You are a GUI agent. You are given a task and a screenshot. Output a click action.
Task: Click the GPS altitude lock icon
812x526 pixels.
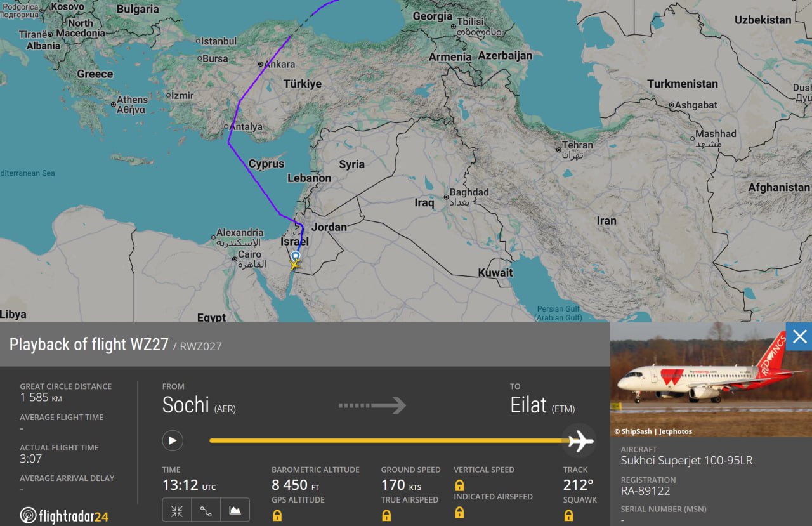coord(277,515)
